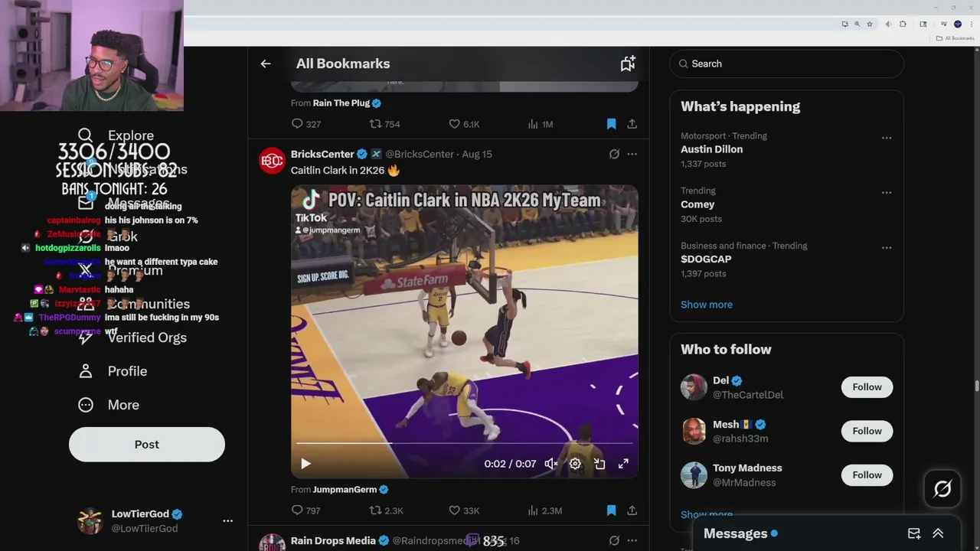This screenshot has height=551, width=980.
Task: View analytics of the 1M views post
Action: [x=540, y=124]
